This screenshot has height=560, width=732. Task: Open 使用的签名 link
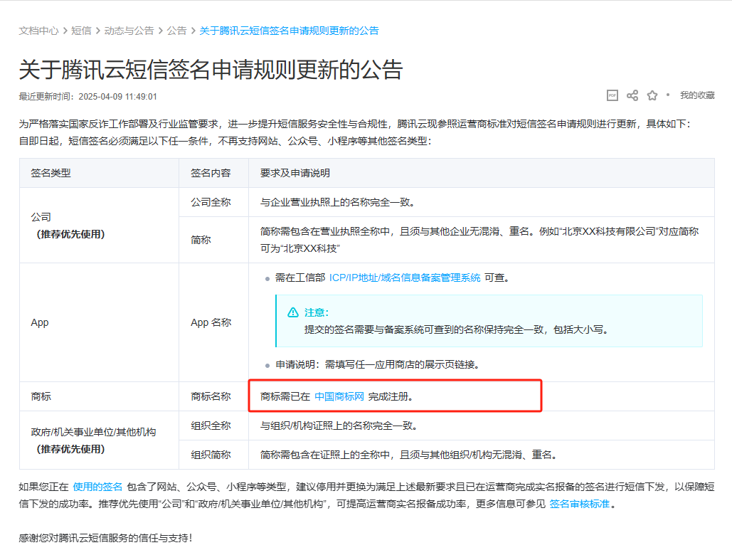(97, 487)
